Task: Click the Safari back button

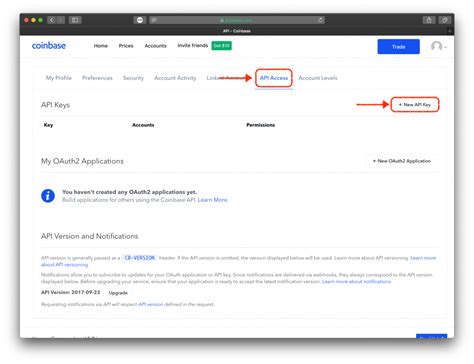Action: coord(51,20)
